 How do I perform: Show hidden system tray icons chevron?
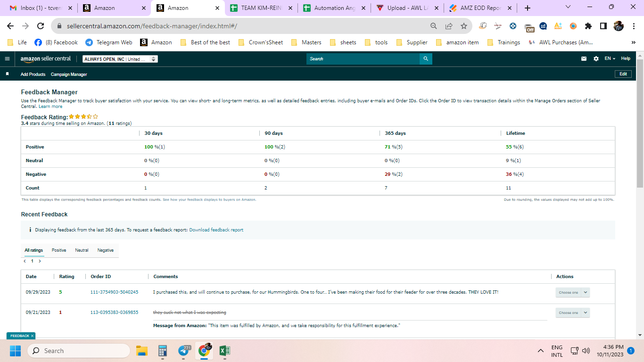click(541, 351)
